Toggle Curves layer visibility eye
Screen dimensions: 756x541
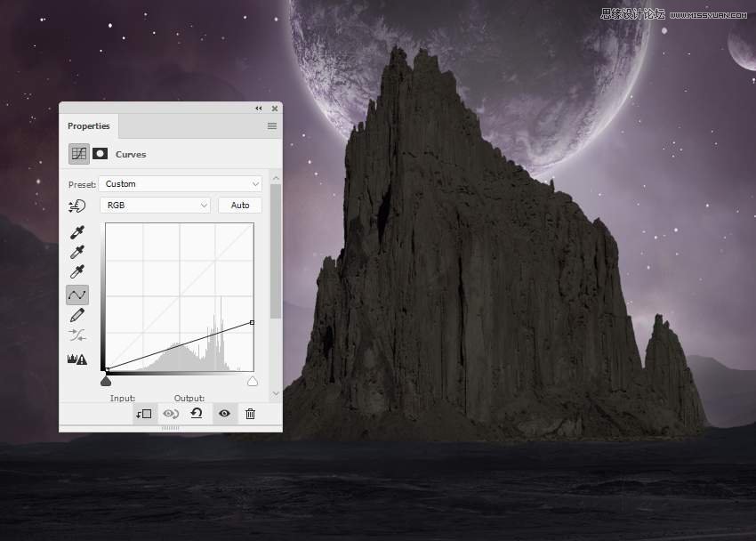coord(224,413)
